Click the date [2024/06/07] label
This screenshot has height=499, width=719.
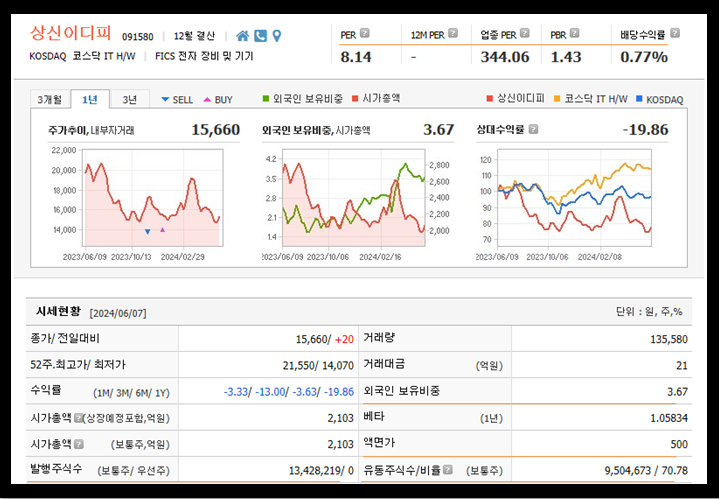pos(118,314)
